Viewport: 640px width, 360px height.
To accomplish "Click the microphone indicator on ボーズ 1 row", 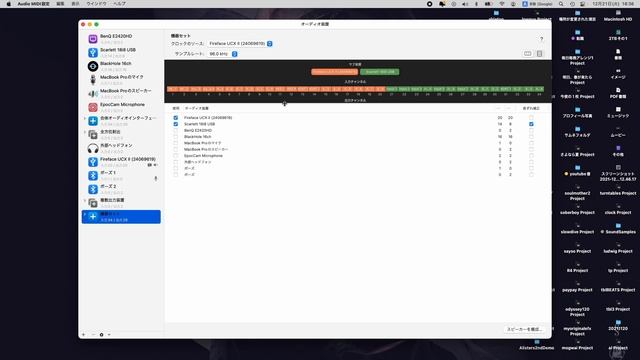I will tap(156, 178).
